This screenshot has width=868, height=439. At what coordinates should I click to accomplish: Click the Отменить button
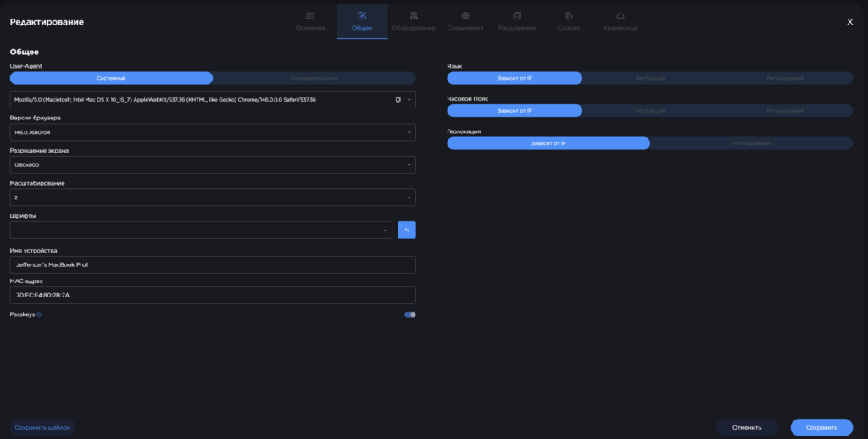coord(747,427)
